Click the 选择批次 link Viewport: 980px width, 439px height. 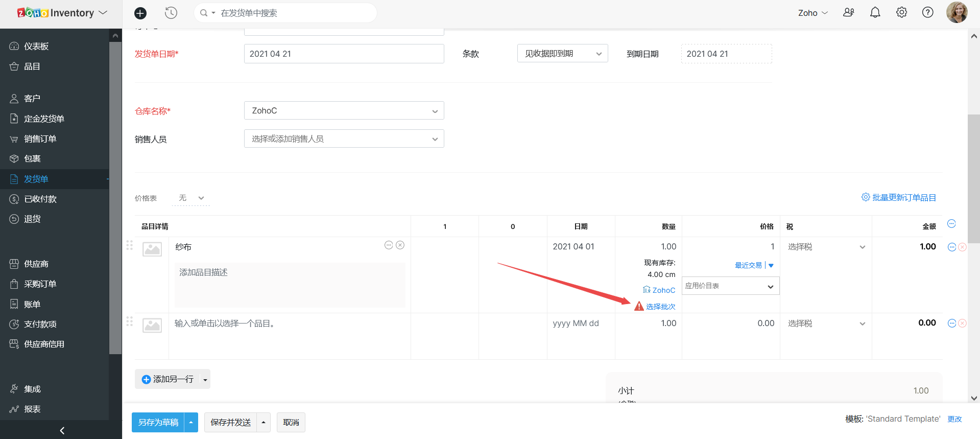[x=660, y=307]
